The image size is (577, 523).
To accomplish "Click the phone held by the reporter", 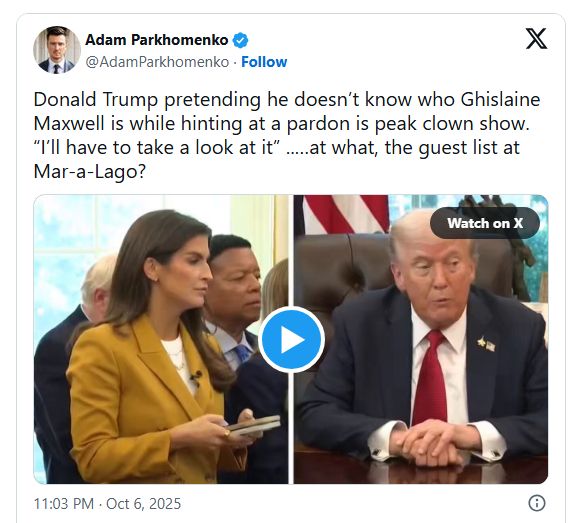I will coord(254,424).
